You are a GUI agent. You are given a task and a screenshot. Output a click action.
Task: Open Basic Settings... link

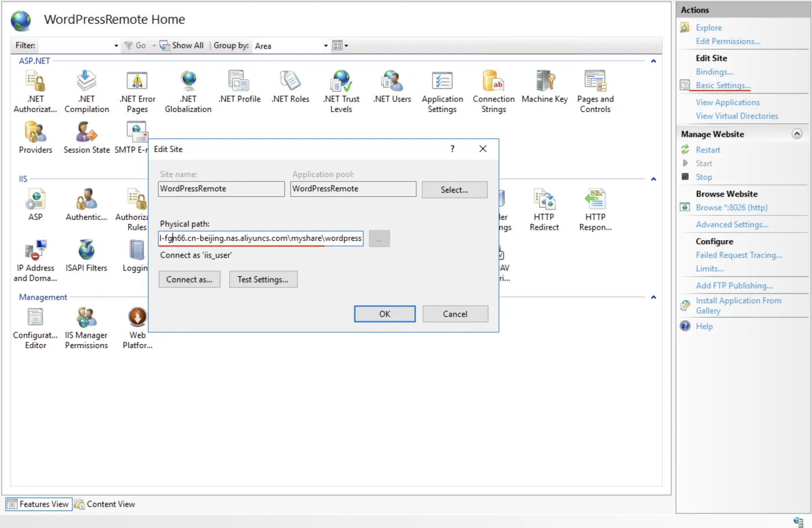[723, 85]
